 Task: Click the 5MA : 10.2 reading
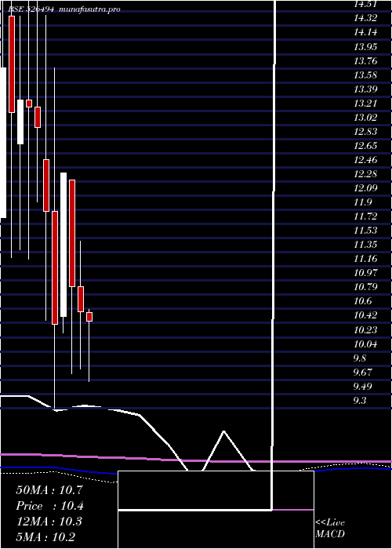coord(45,537)
